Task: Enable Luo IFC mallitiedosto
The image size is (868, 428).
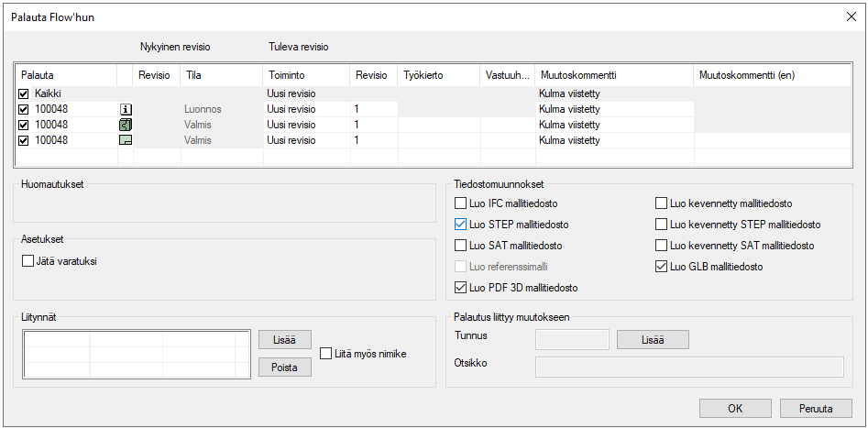Action: click(461, 203)
